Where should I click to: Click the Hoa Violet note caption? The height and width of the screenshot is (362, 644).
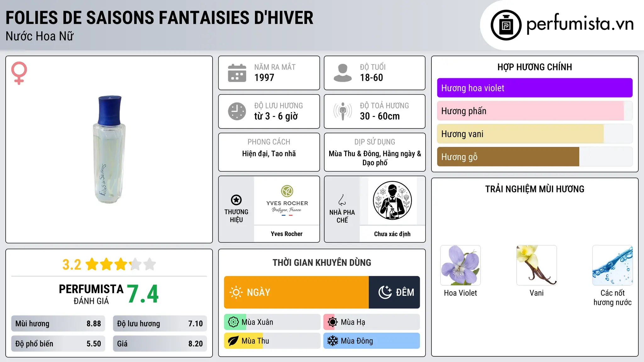(x=460, y=293)
